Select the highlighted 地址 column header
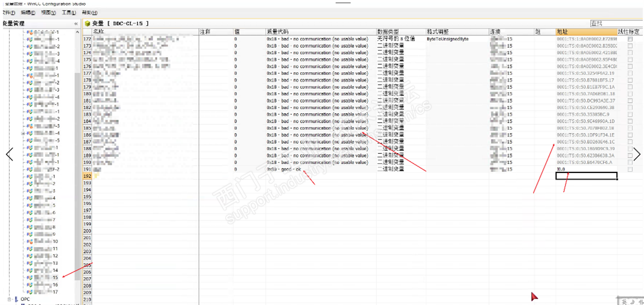The width and height of the screenshot is (644, 305). coord(586,31)
